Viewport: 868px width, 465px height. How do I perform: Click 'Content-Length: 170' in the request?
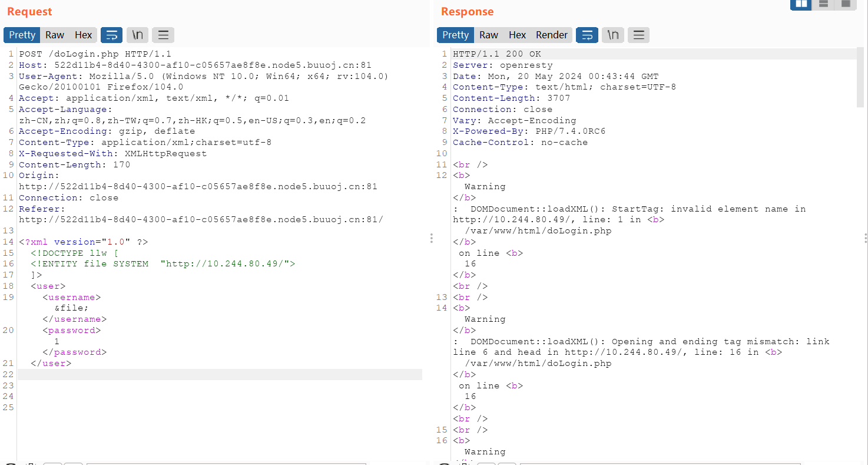click(74, 165)
